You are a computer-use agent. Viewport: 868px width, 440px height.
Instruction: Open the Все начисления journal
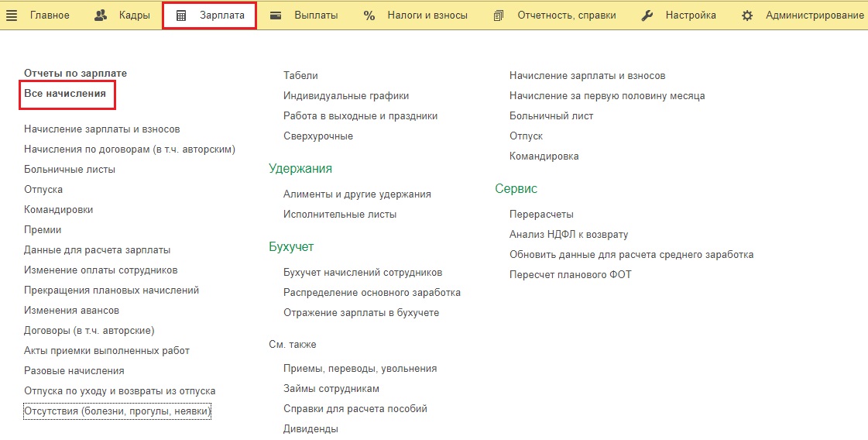pyautogui.click(x=65, y=94)
